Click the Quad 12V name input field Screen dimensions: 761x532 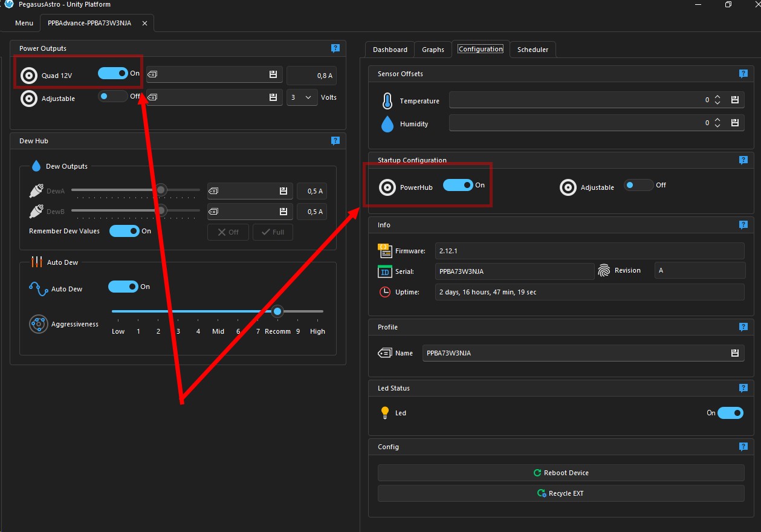tap(215, 74)
